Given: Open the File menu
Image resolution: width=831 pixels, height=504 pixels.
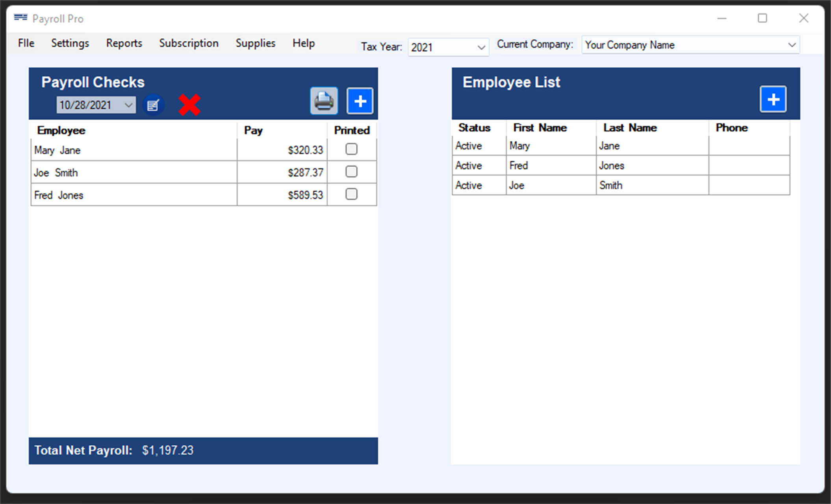Looking at the screenshot, I should pyautogui.click(x=26, y=43).
